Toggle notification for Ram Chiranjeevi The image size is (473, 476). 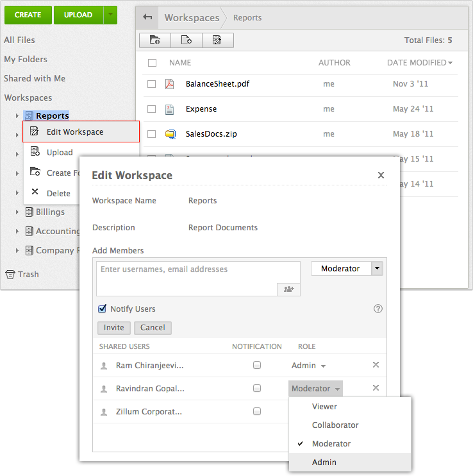coord(257,365)
